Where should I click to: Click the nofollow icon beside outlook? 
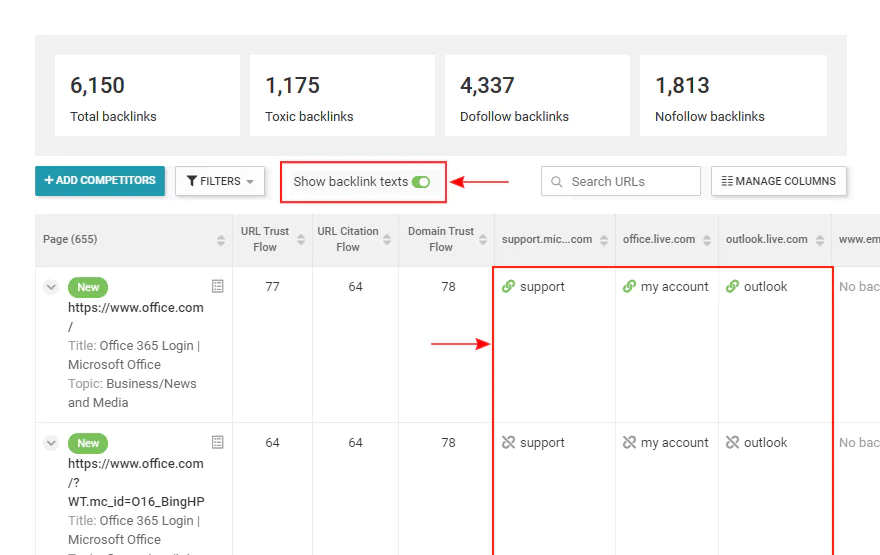(x=732, y=442)
